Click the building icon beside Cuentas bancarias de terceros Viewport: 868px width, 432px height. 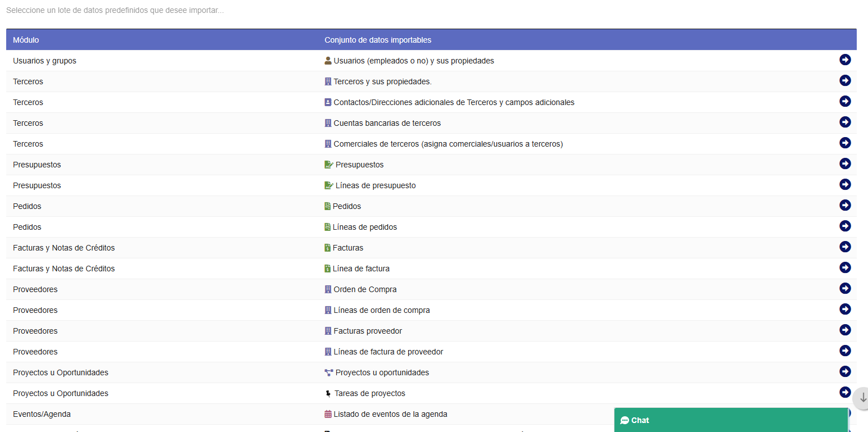(328, 122)
